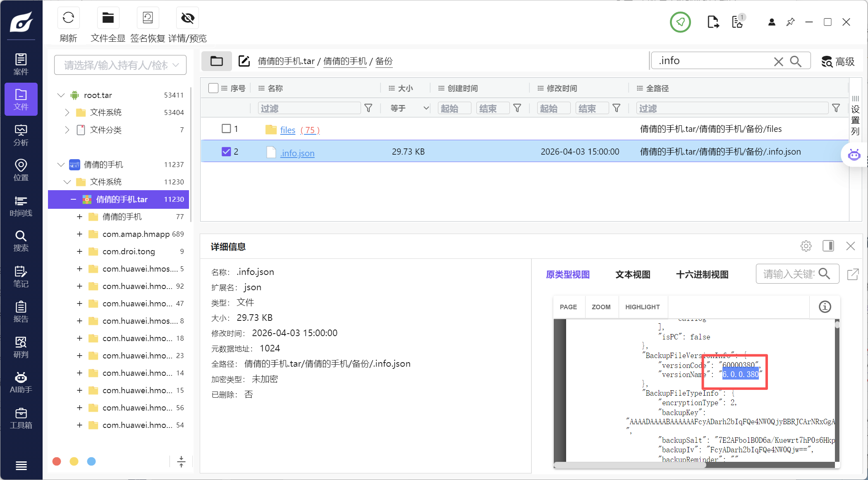Toggle the select-all header checkbox
This screenshot has width=868, height=480.
(213, 88)
